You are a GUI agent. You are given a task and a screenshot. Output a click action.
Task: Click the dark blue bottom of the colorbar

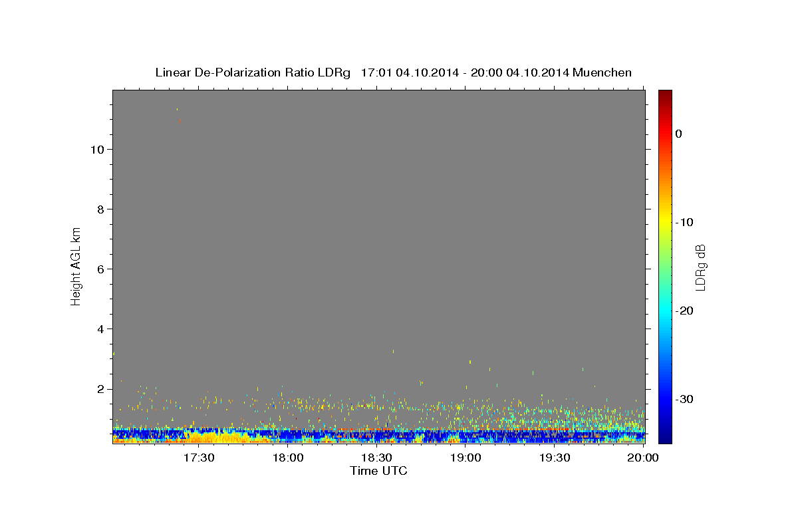coord(665,436)
